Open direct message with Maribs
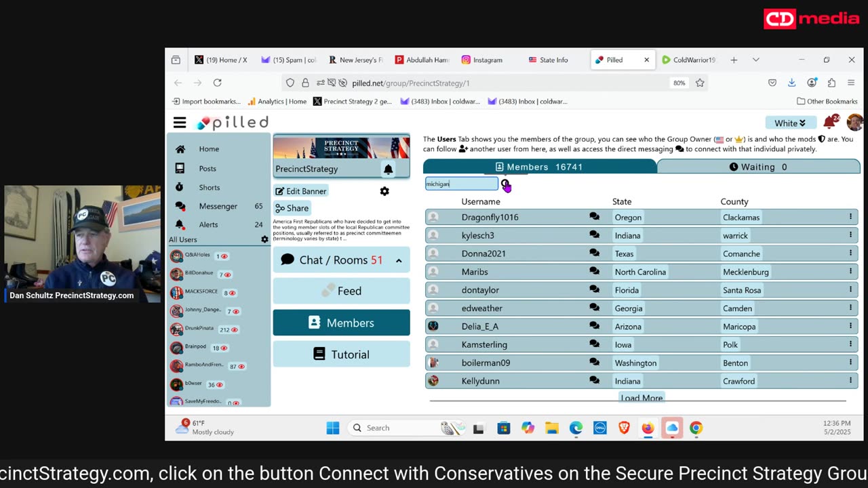The width and height of the screenshot is (868, 488). 594,272
